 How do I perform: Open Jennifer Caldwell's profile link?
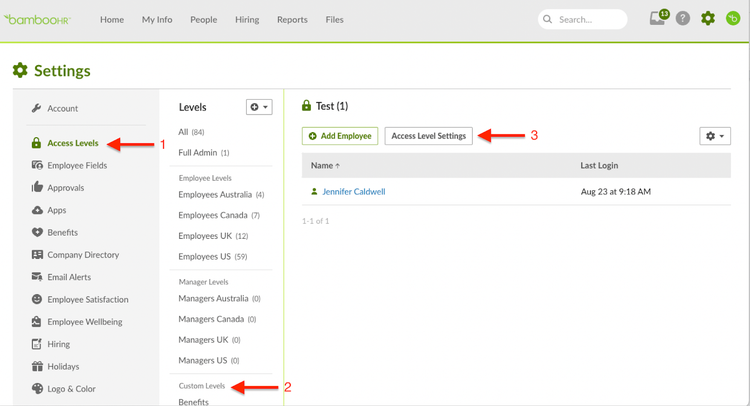tap(353, 191)
